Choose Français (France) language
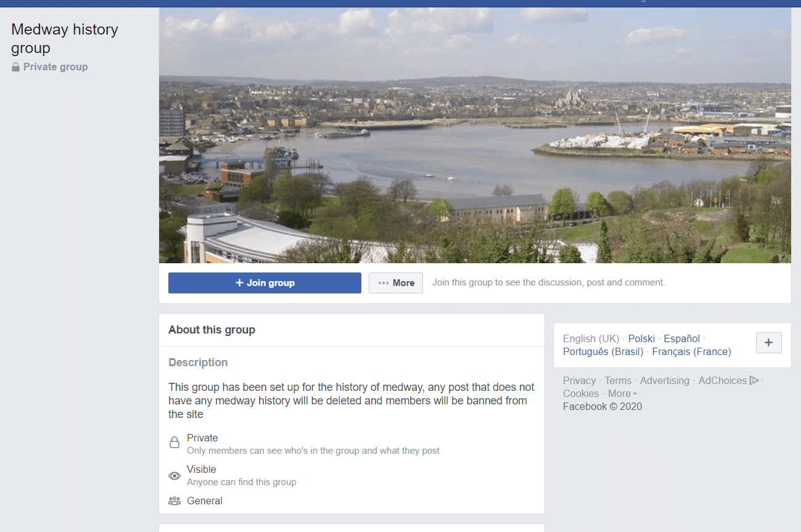The height and width of the screenshot is (532, 801). click(691, 351)
